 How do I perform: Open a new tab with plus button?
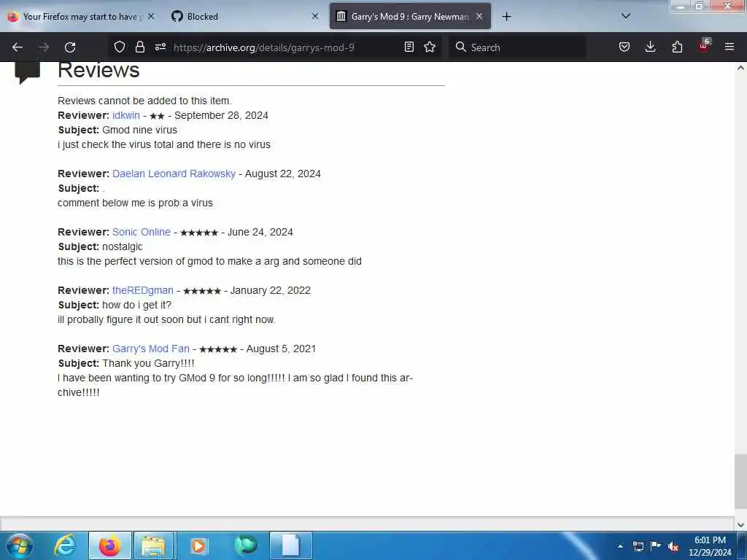[x=506, y=17]
